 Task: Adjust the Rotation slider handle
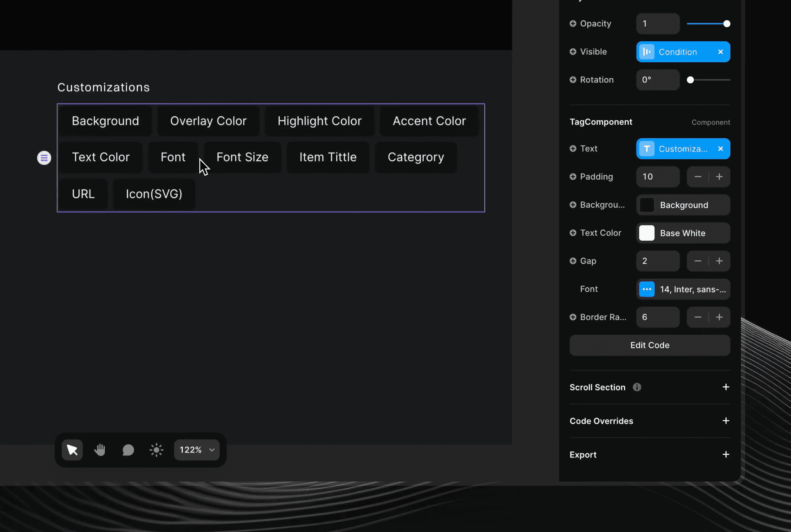click(x=690, y=80)
